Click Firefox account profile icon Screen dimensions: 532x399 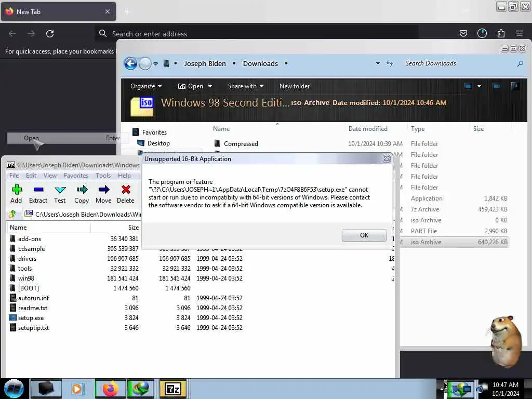tap(482, 33)
